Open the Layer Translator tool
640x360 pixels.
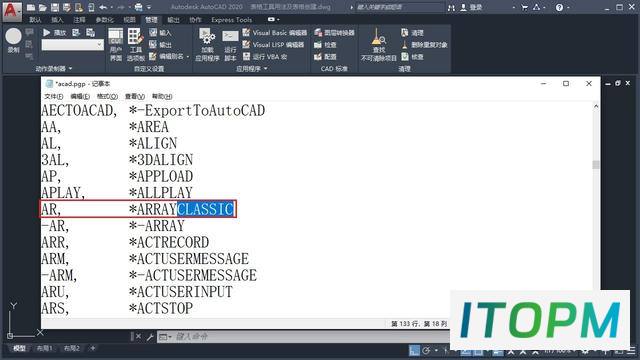point(334,33)
